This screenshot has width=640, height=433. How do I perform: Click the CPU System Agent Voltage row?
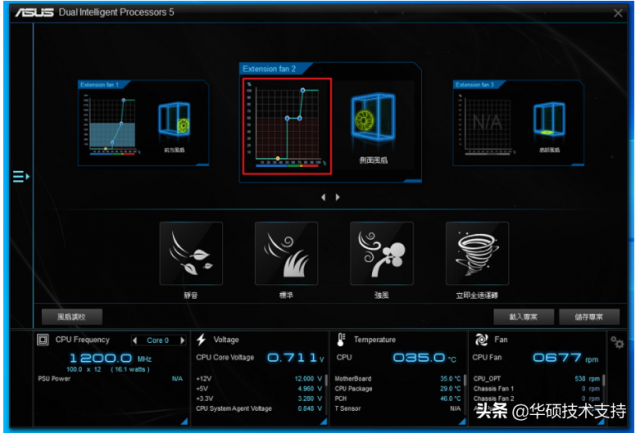coord(259,409)
